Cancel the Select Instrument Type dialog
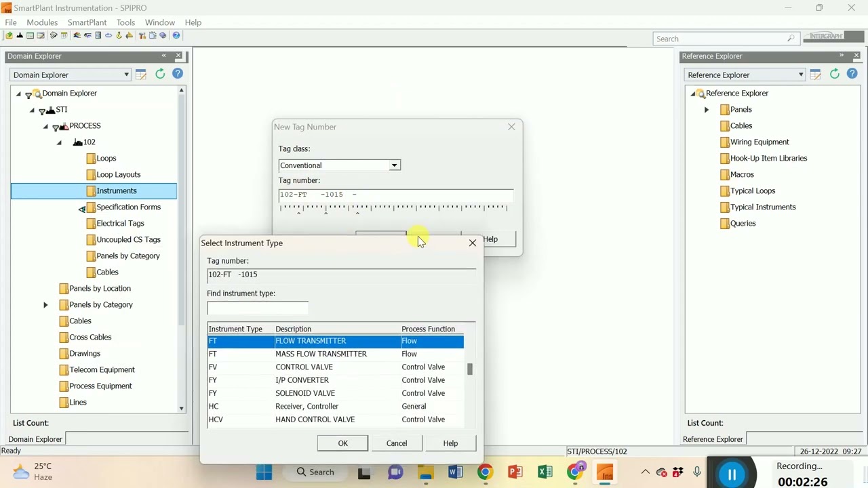The height and width of the screenshot is (488, 868). [397, 443]
